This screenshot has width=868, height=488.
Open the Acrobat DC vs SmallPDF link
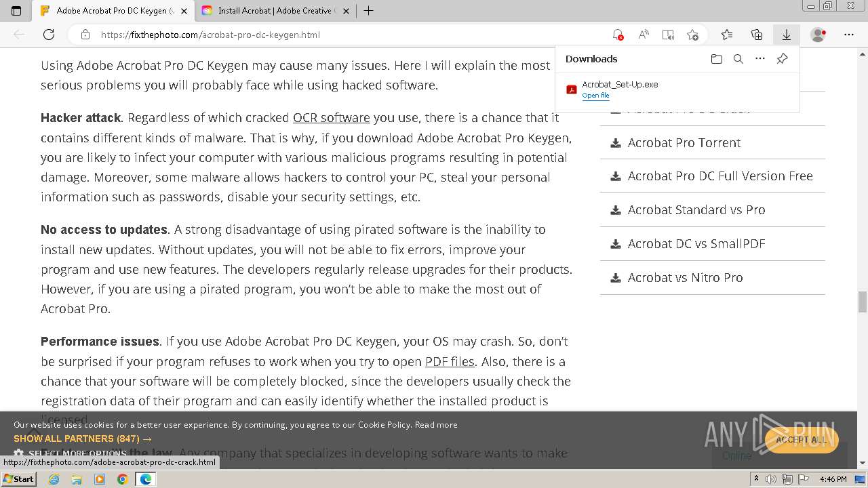[x=696, y=243]
